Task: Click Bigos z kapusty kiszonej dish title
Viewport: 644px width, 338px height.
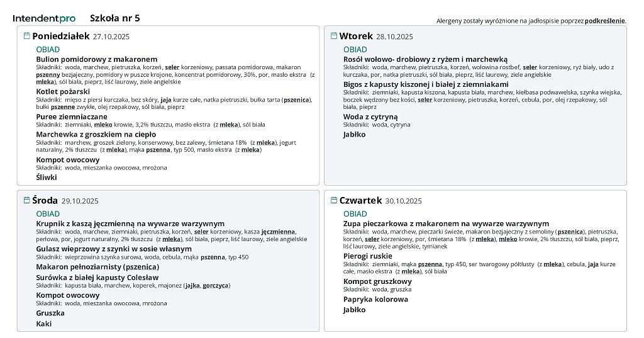Action: click(426, 84)
